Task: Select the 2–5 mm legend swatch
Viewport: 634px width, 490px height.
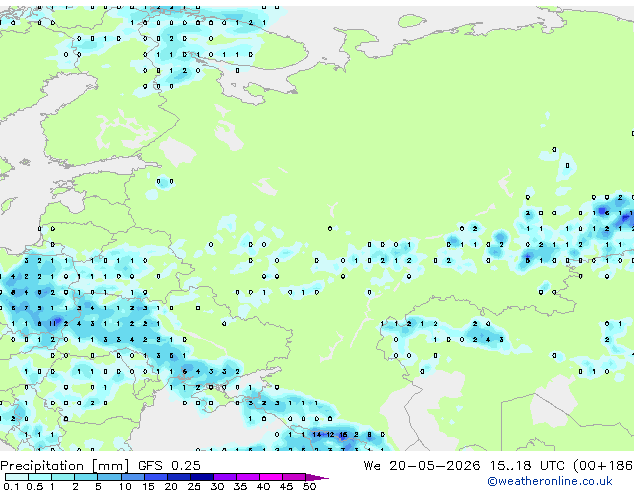Action: [86, 477]
